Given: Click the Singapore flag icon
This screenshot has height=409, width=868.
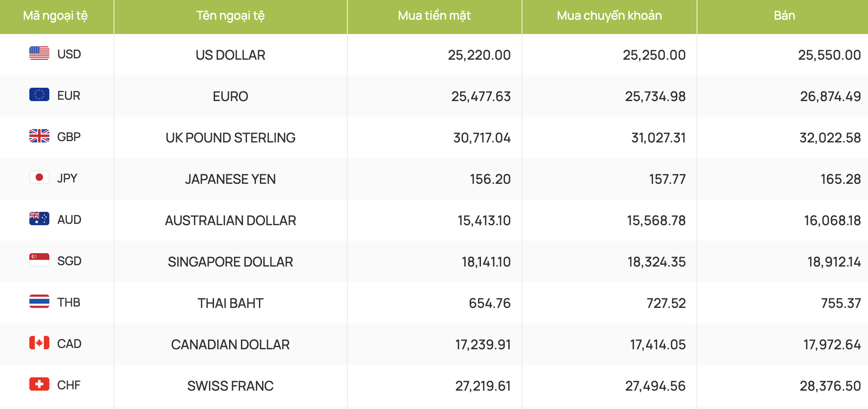Looking at the screenshot, I should point(39,260).
